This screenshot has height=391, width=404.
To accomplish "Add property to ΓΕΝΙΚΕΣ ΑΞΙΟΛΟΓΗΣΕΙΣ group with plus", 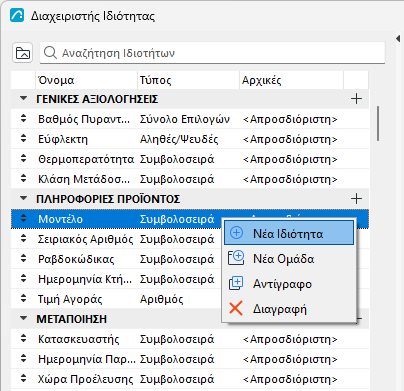I will (356, 99).
